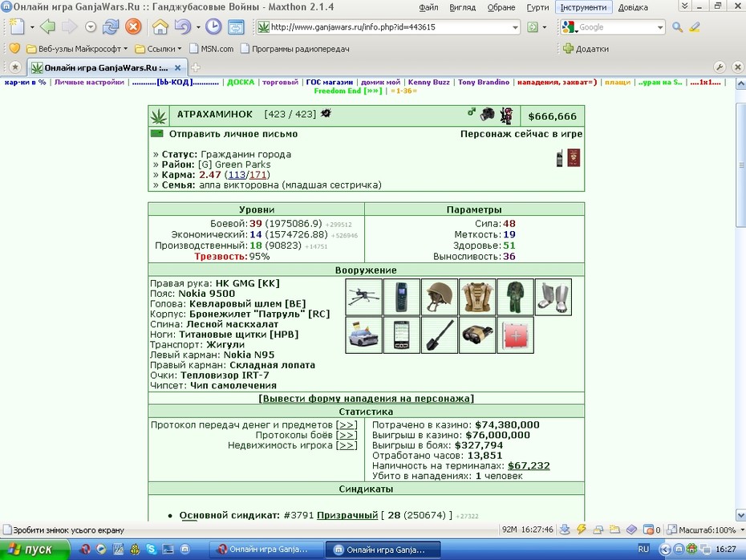Click the Undo closed page icon
The width and height of the screenshot is (746, 560).
(183, 26)
